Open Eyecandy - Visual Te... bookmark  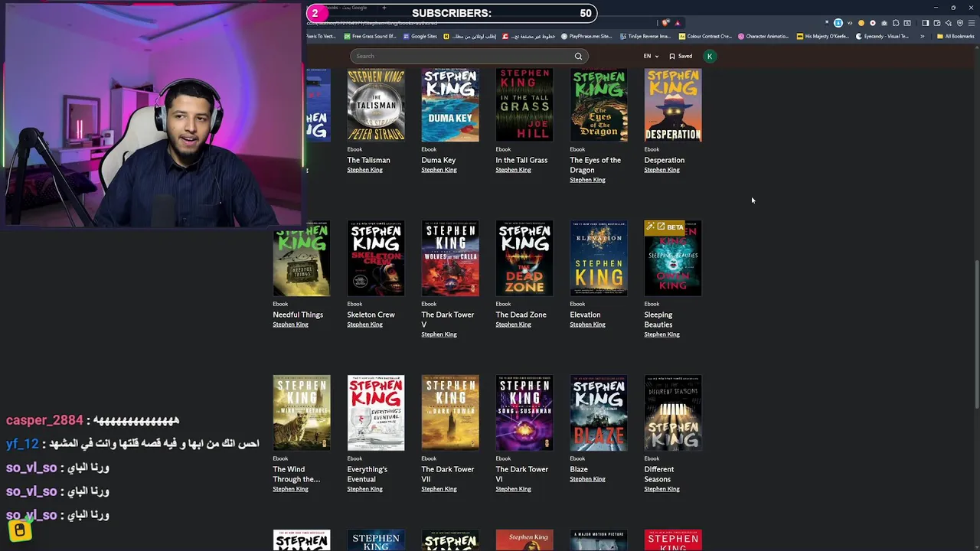click(x=882, y=36)
